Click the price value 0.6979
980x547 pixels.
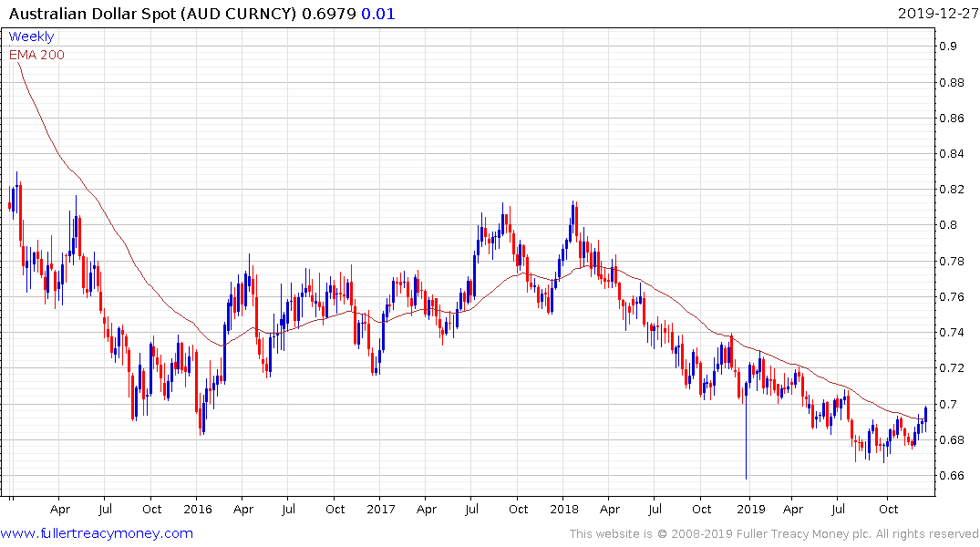coord(329,14)
